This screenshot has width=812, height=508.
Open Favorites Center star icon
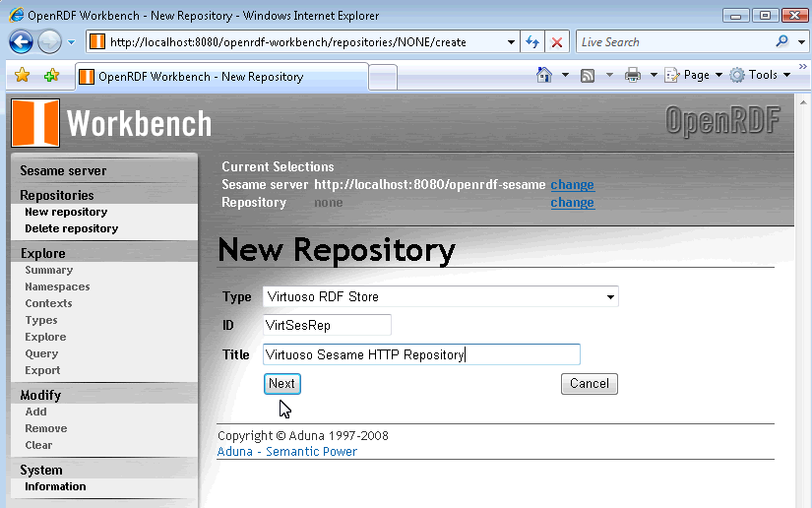tap(22, 76)
